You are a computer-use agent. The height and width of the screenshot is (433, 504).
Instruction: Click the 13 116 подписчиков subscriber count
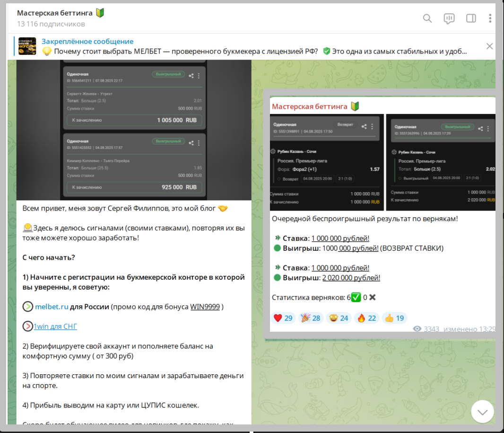point(51,24)
